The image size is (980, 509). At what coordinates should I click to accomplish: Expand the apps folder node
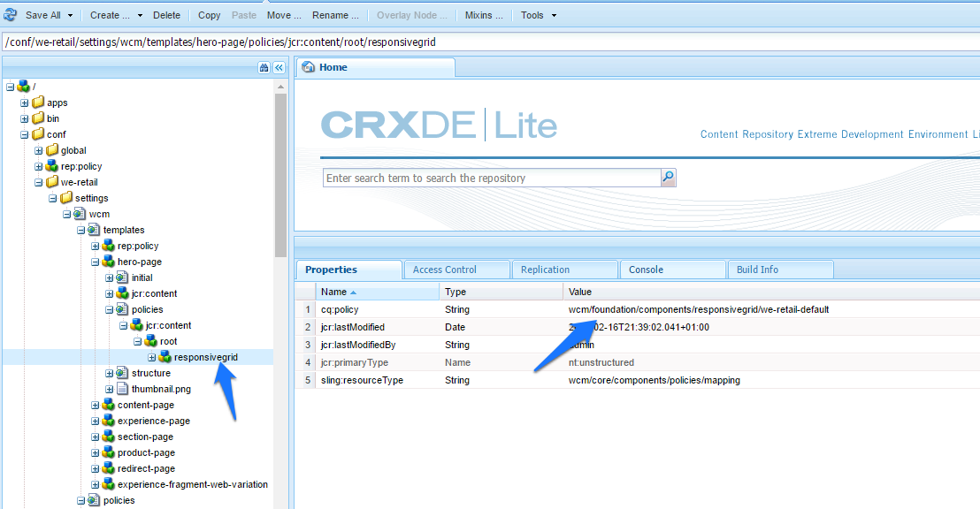click(22, 102)
